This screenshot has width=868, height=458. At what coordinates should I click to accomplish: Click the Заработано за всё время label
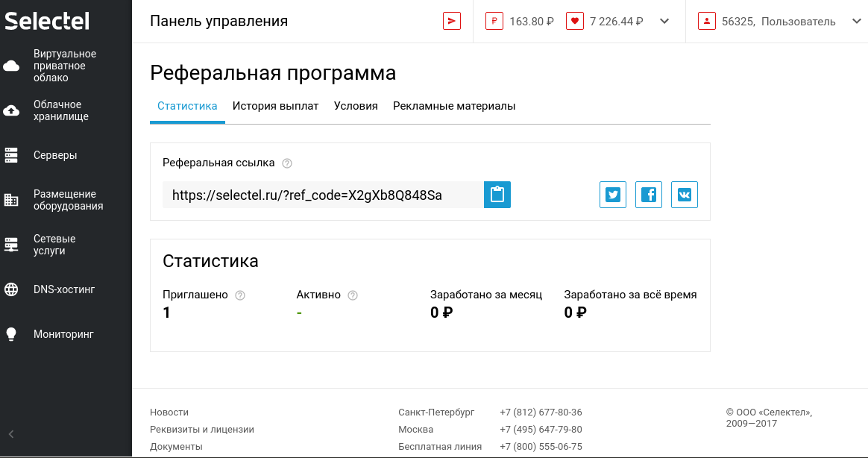tap(630, 295)
